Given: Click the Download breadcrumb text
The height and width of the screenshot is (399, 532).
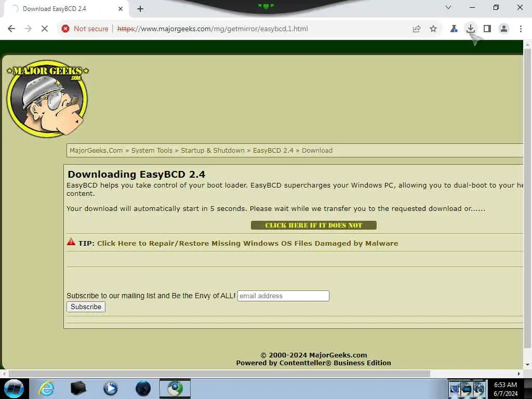Looking at the screenshot, I should click(x=317, y=150).
